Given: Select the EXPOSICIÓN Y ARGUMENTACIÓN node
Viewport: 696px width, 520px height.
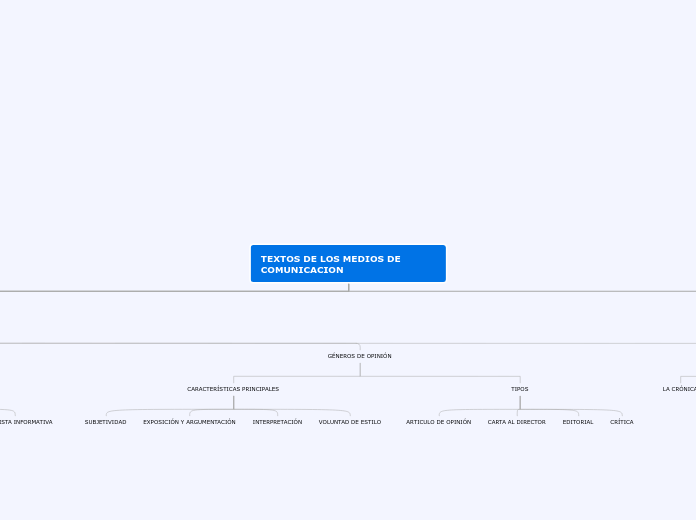Looking at the screenshot, I should 190,422.
